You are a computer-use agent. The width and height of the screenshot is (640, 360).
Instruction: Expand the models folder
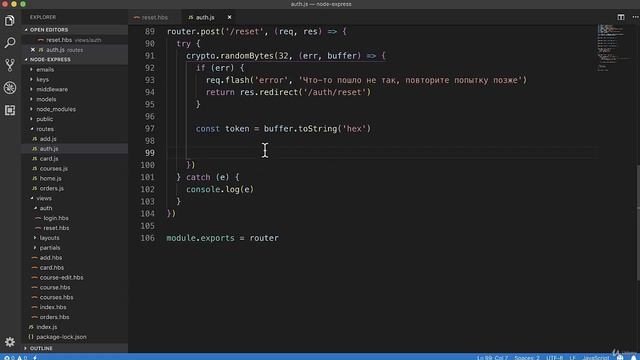point(46,99)
